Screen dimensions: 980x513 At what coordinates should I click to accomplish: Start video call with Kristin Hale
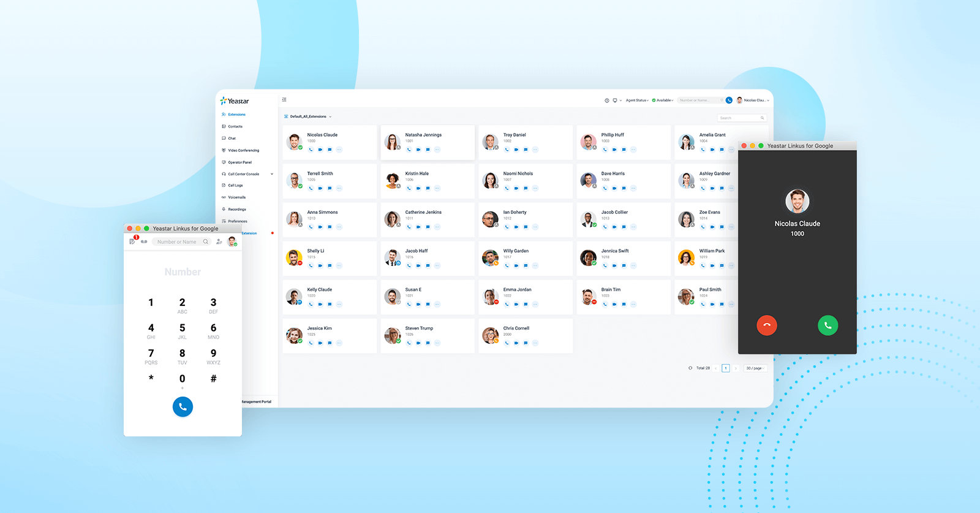(418, 188)
